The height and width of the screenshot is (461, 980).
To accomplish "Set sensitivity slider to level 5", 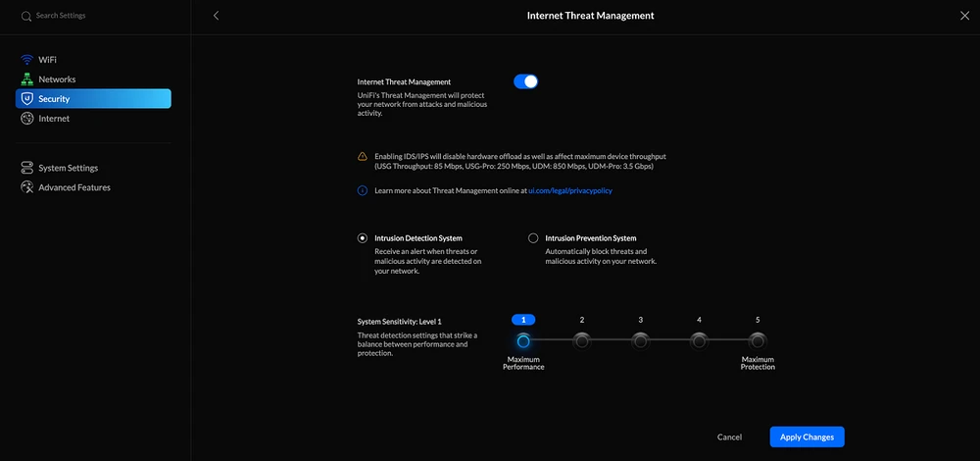I will (758, 340).
